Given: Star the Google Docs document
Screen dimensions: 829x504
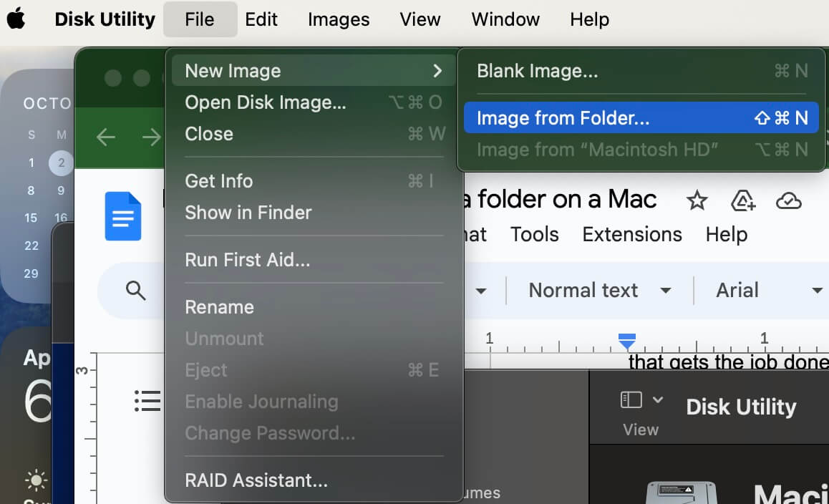Looking at the screenshot, I should pos(697,200).
